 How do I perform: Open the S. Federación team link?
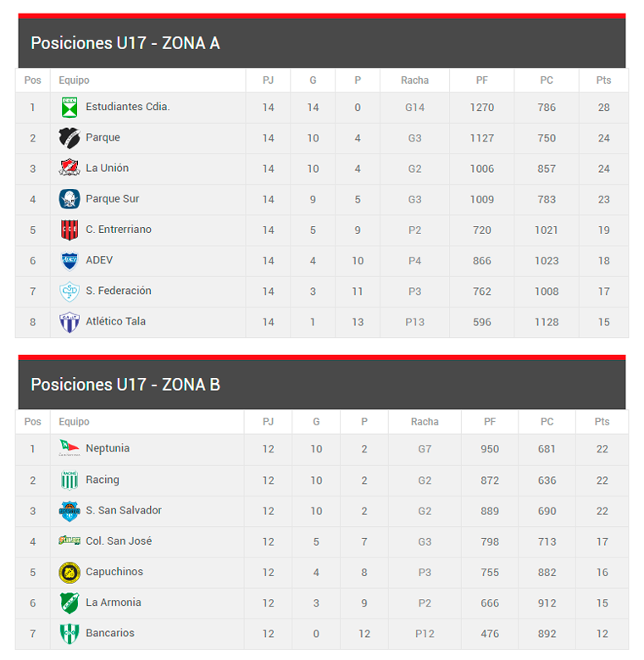(119, 291)
